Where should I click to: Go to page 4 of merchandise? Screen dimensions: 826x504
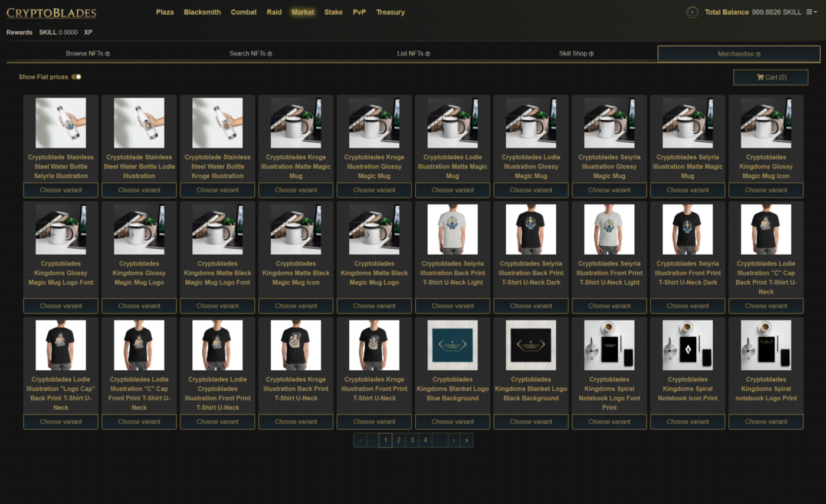click(x=426, y=440)
